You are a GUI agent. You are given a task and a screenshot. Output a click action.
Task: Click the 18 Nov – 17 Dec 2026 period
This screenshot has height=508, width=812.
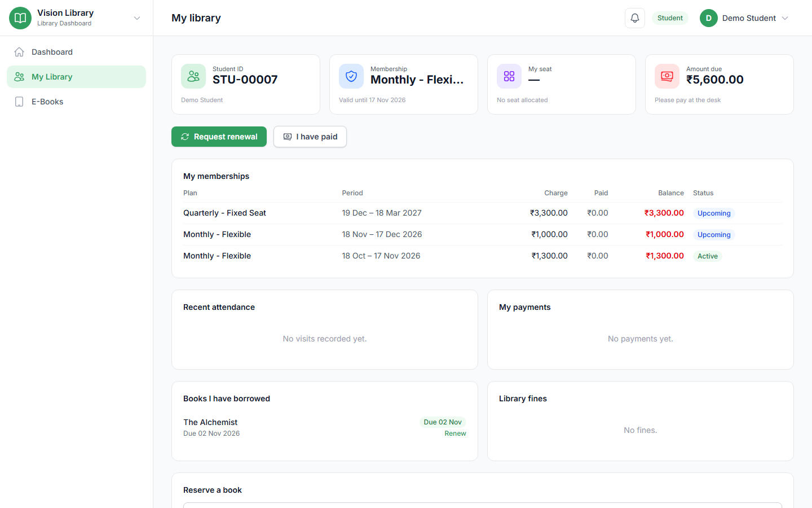[382, 235]
